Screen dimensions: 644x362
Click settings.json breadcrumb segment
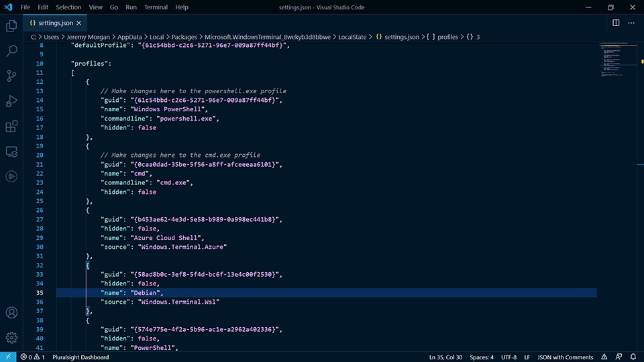click(x=402, y=37)
